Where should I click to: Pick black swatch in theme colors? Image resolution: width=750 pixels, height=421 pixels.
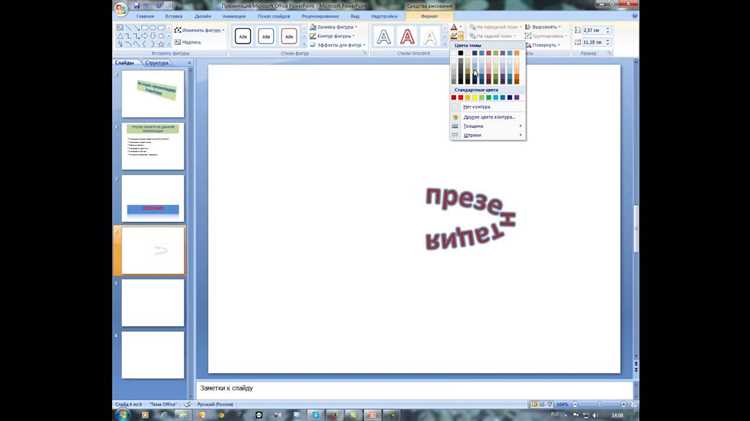tap(461, 53)
